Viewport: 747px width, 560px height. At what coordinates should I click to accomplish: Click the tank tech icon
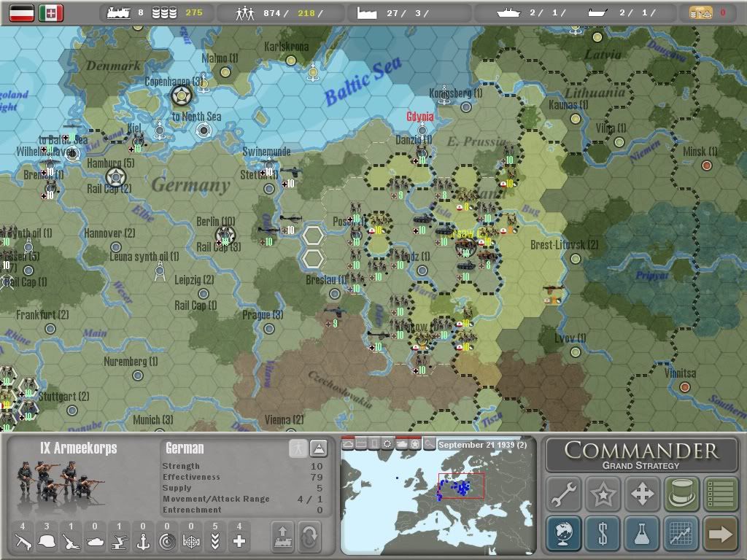[95, 542]
